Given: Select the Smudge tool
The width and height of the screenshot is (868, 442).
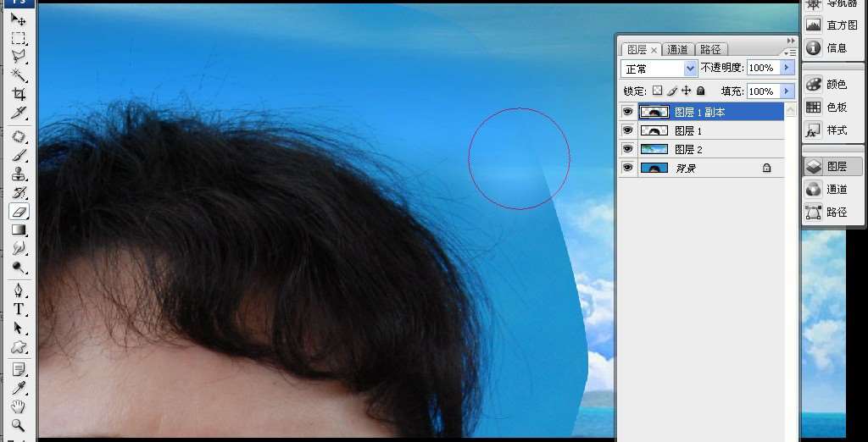Looking at the screenshot, I should tap(19, 249).
